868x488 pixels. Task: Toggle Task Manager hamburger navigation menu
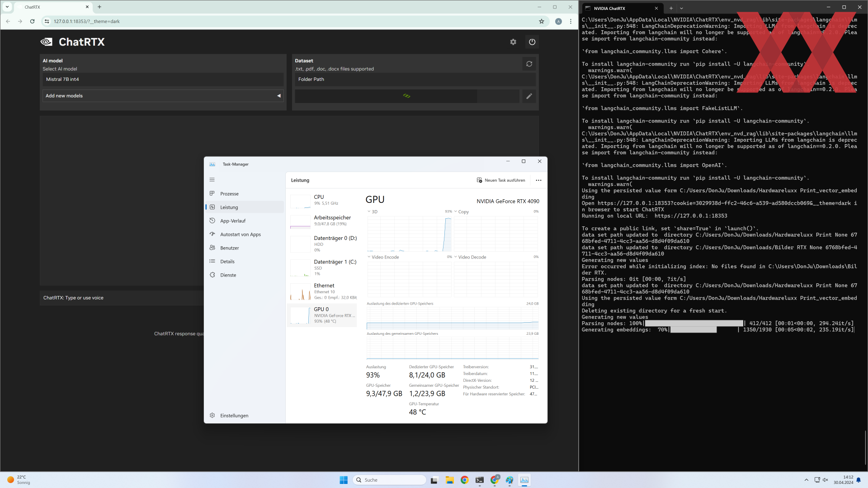212,180
